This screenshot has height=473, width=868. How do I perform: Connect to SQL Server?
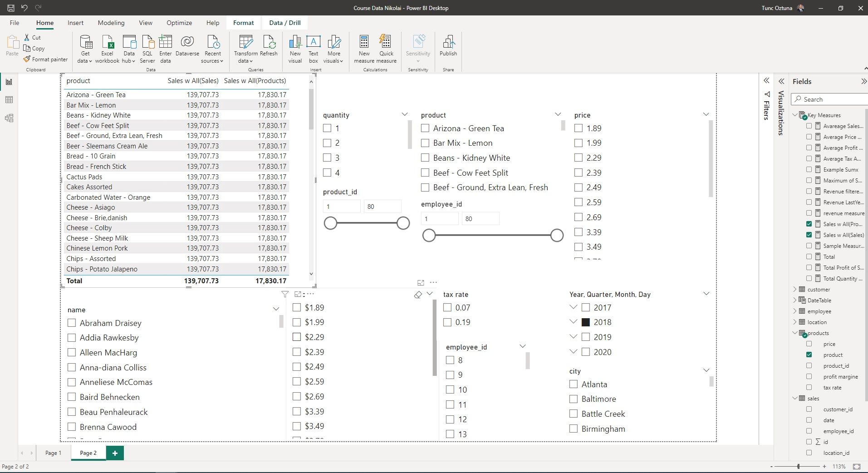(147, 49)
